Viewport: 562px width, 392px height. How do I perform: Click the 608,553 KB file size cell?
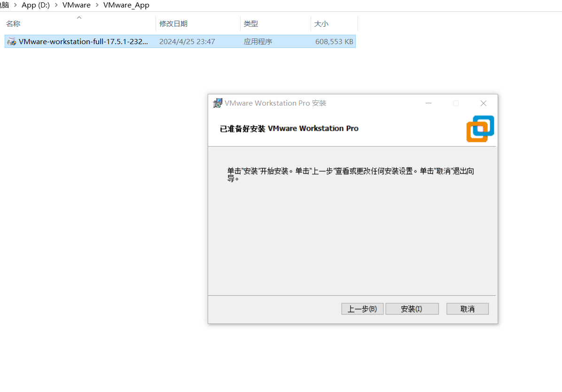coord(334,41)
